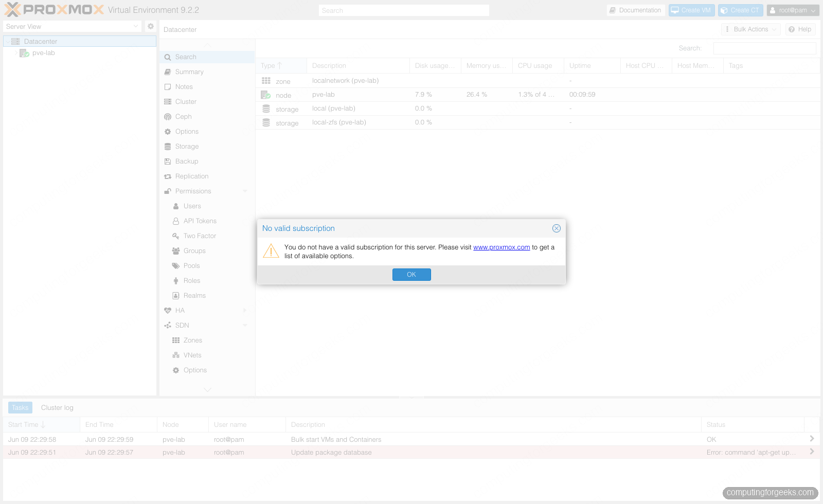Click storage icon in local (pve-lab) row
The width and height of the screenshot is (823, 504).
[266, 109]
